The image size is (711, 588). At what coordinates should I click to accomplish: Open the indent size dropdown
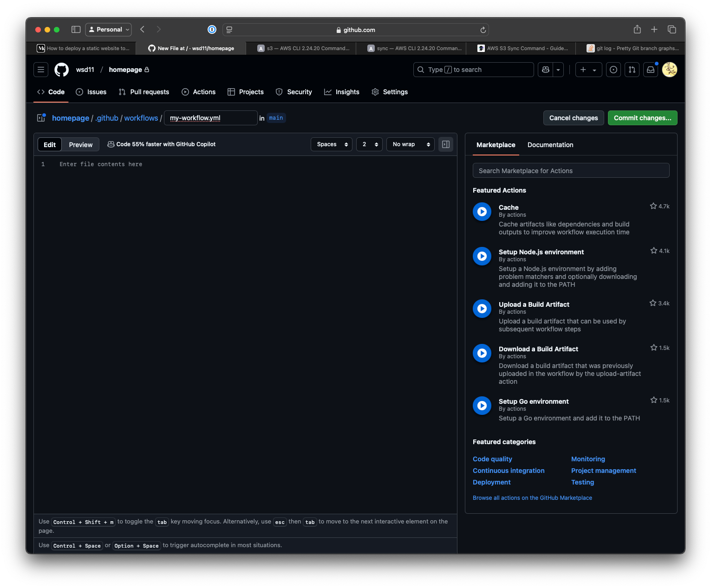(x=369, y=144)
